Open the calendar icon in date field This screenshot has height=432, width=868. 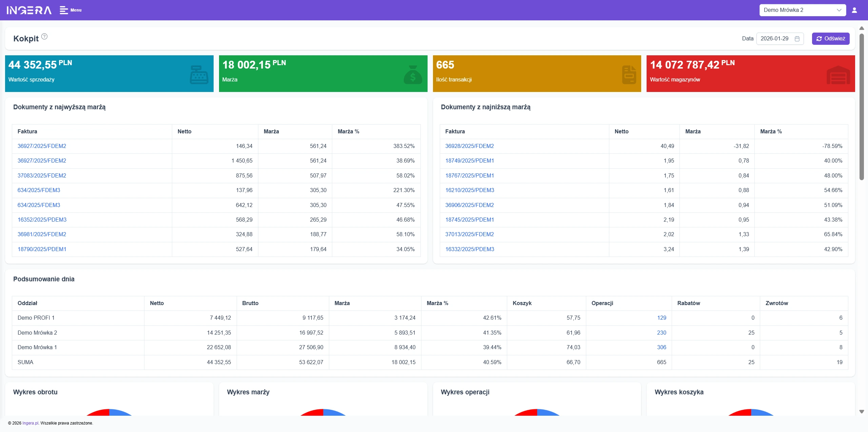pyautogui.click(x=797, y=39)
